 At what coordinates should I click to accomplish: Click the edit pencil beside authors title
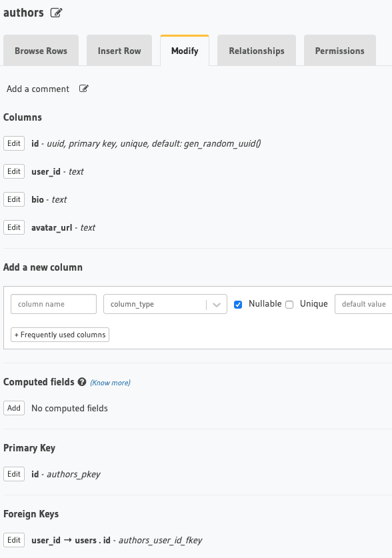pos(57,12)
